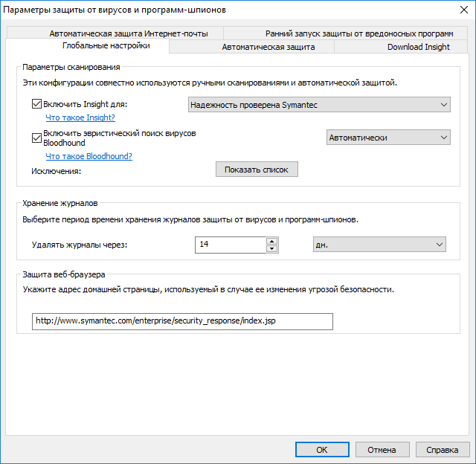This screenshot has width=476, height=464.
Task: Expand the Bloodhound 'Автоматически' level dropdown
Action: pyautogui.click(x=388, y=137)
